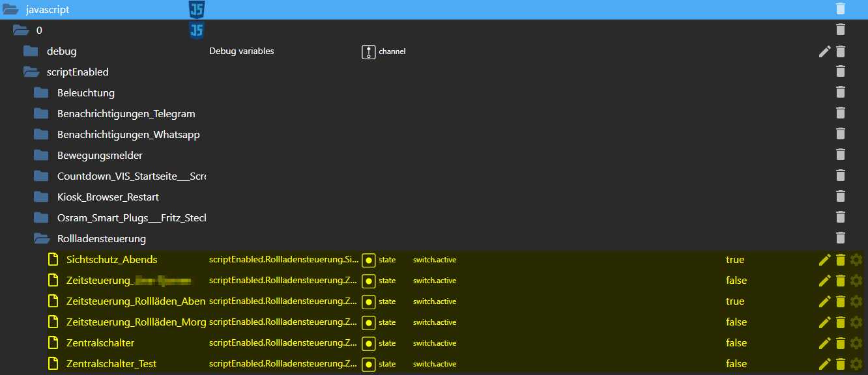Select the Zeitsteuerung_Rollläden_Aben tree row
Viewport: 868px width, 375px height.
[x=433, y=301]
